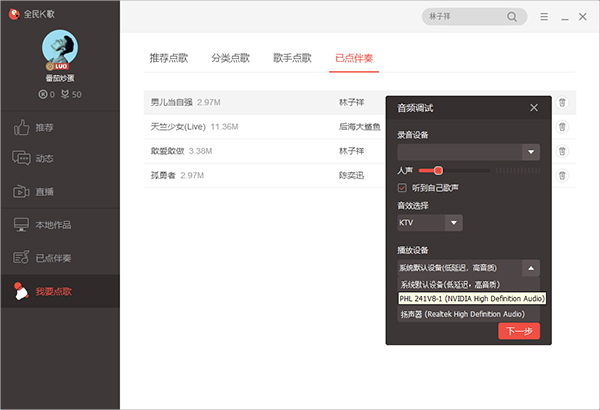Open 直播 live section in sidebar
Viewport: 600px width, 410px height.
45,191
